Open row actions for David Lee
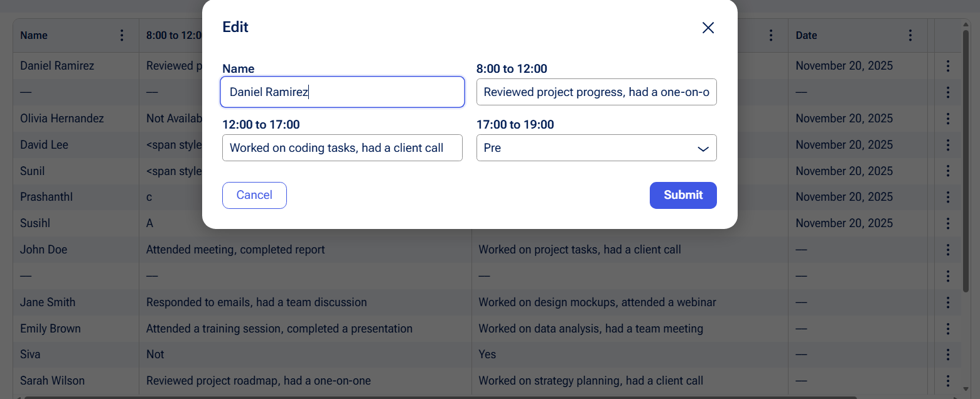 [x=948, y=145]
